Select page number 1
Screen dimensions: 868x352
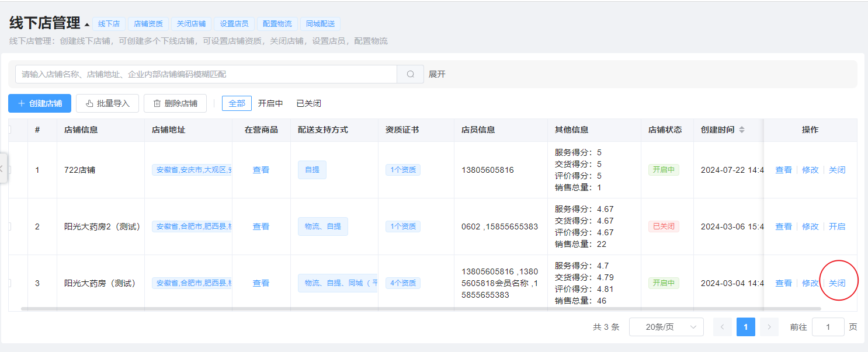click(746, 327)
